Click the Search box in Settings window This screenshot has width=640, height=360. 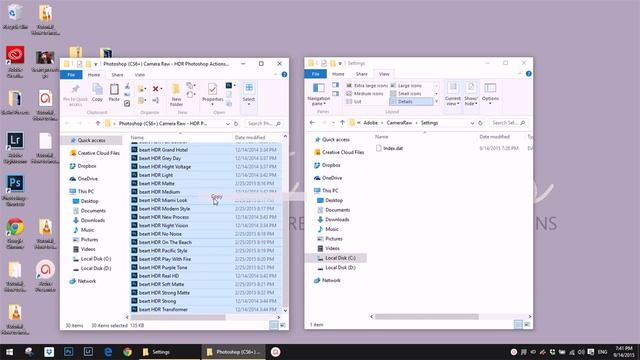click(508, 123)
